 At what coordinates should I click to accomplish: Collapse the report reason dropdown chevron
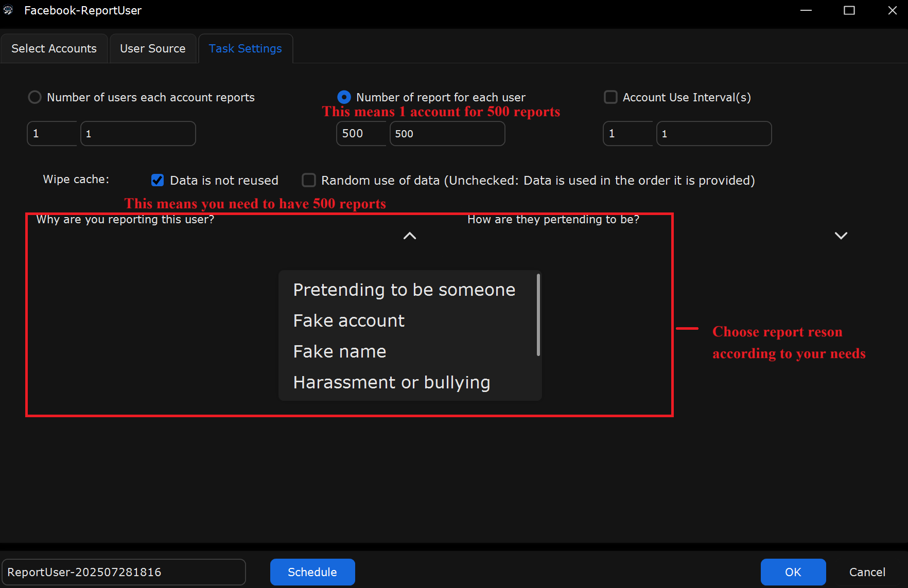(410, 236)
